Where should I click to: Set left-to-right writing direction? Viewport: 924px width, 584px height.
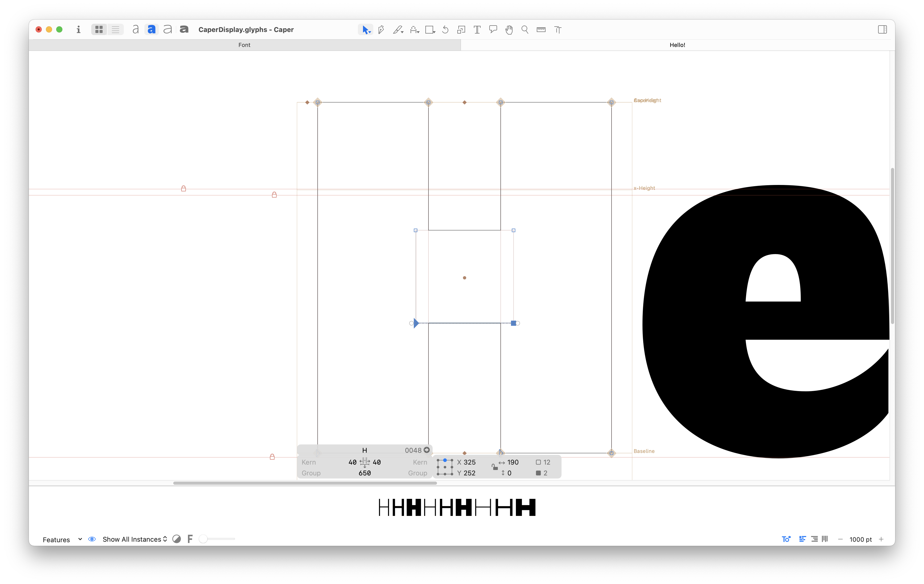[802, 539]
